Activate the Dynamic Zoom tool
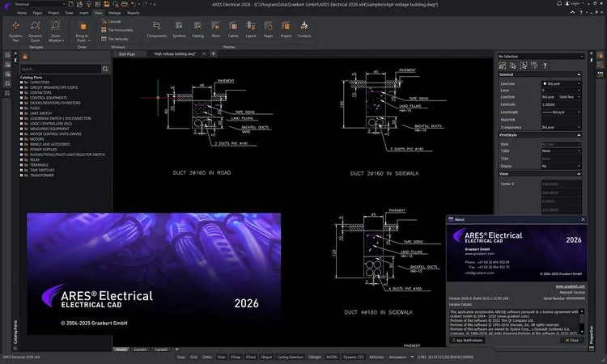The width and height of the screenshot is (607, 364). 36,31
